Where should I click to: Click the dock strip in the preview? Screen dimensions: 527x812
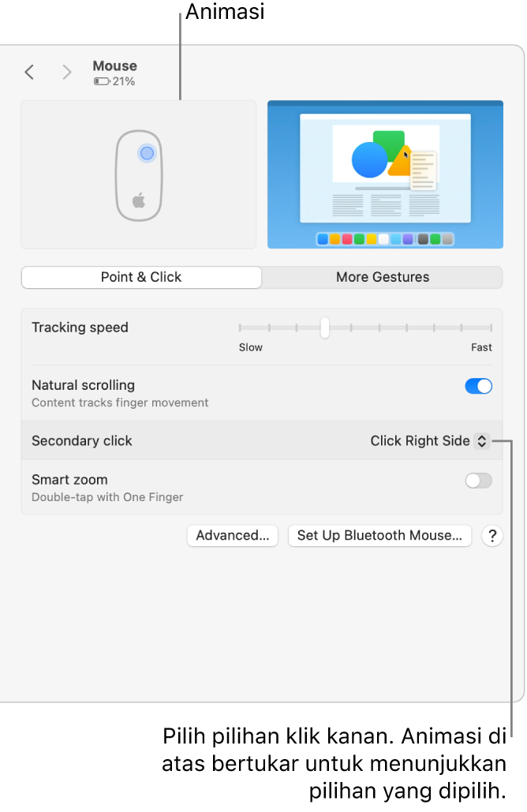click(x=385, y=239)
